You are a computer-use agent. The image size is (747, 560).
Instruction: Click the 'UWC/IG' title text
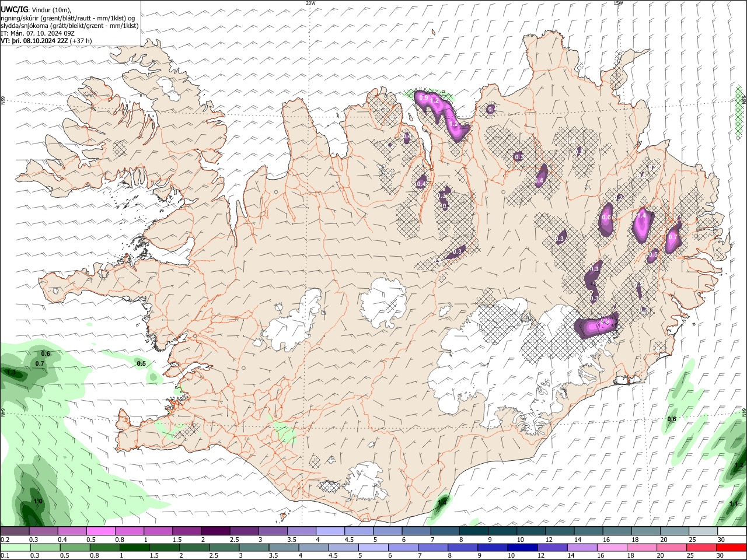coord(14,9)
